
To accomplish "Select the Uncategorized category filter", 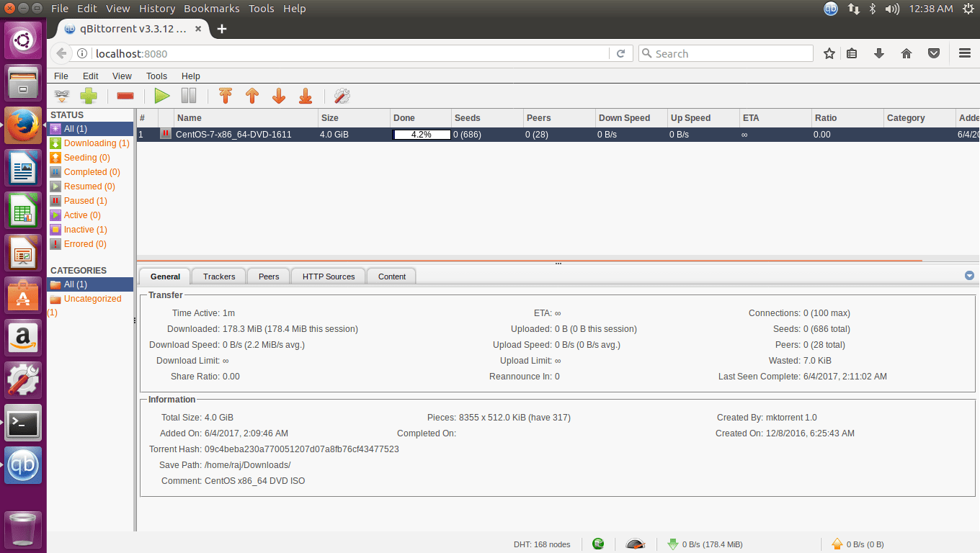I will (x=91, y=305).
